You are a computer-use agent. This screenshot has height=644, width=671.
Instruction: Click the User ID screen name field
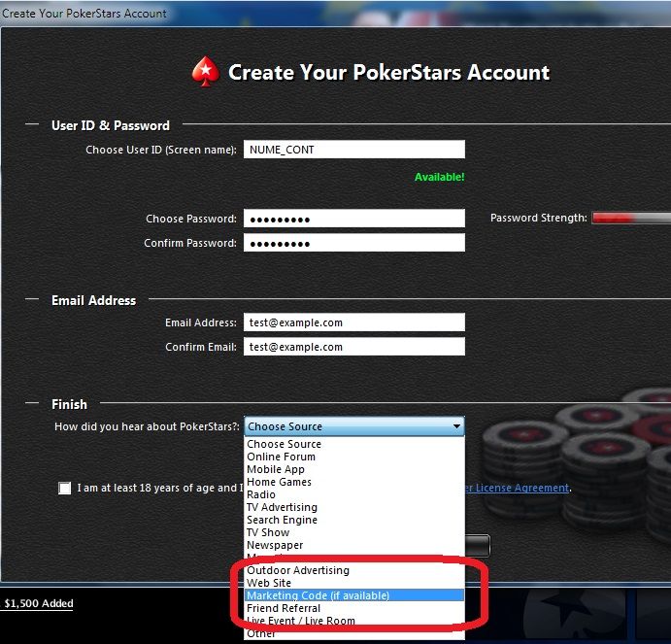click(353, 150)
